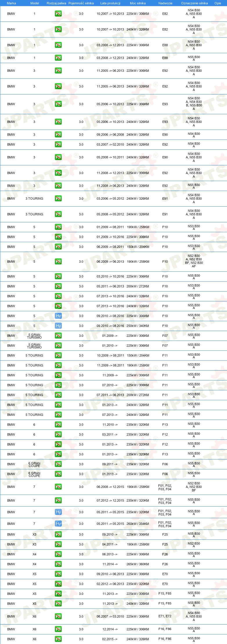Click fuel icon for 05.2008 -> 10.2011 row
Viewport: 227px width, 644px height.
point(58,157)
